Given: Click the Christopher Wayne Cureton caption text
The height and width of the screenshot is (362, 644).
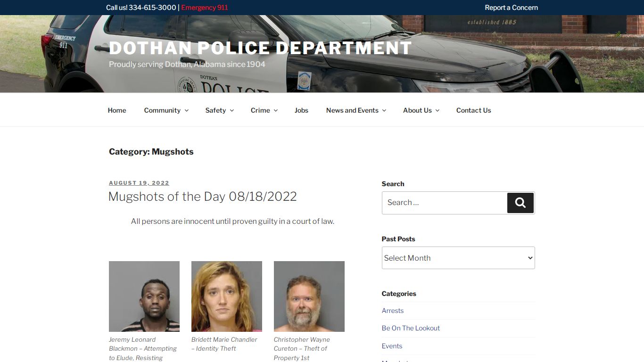Looking at the screenshot, I should coord(302,349).
